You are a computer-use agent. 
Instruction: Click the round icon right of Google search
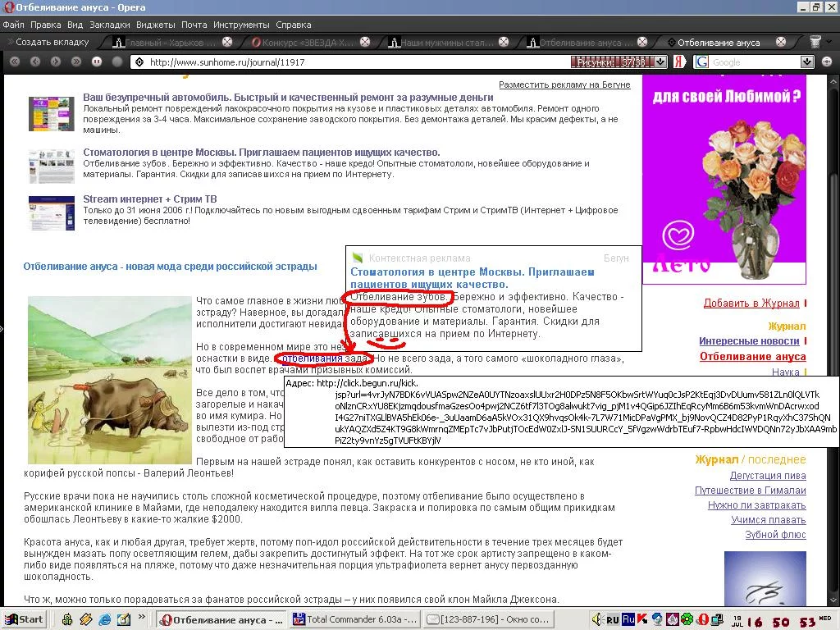(x=827, y=62)
